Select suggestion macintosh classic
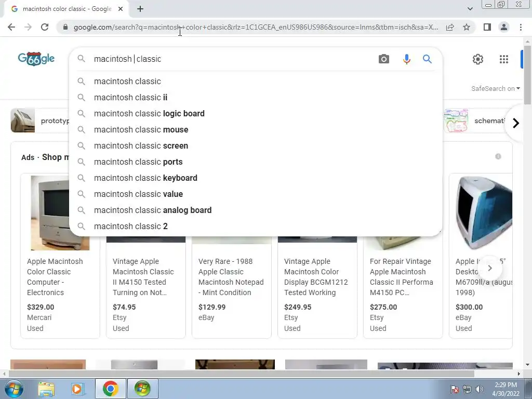The height and width of the screenshot is (399, 532). pyautogui.click(x=256, y=82)
